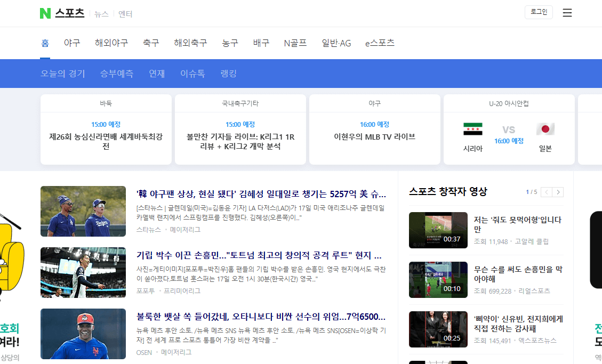Open headline 기립 박수 이끈 손흥민
The image size is (602, 364).
pyautogui.click(x=259, y=255)
